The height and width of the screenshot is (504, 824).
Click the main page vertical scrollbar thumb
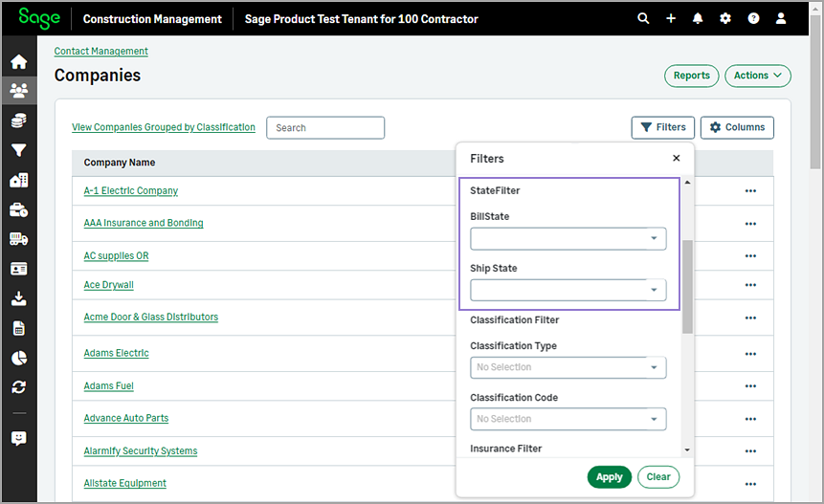(815, 93)
